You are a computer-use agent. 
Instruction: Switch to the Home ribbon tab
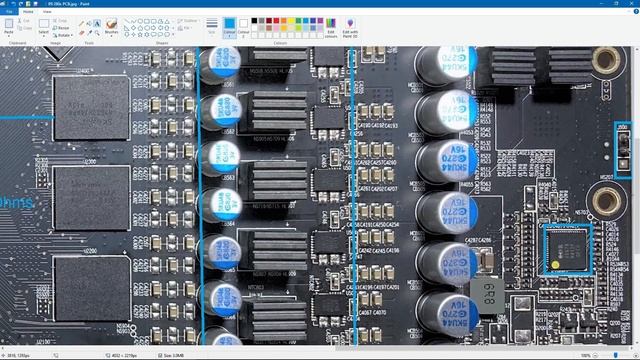[28, 12]
